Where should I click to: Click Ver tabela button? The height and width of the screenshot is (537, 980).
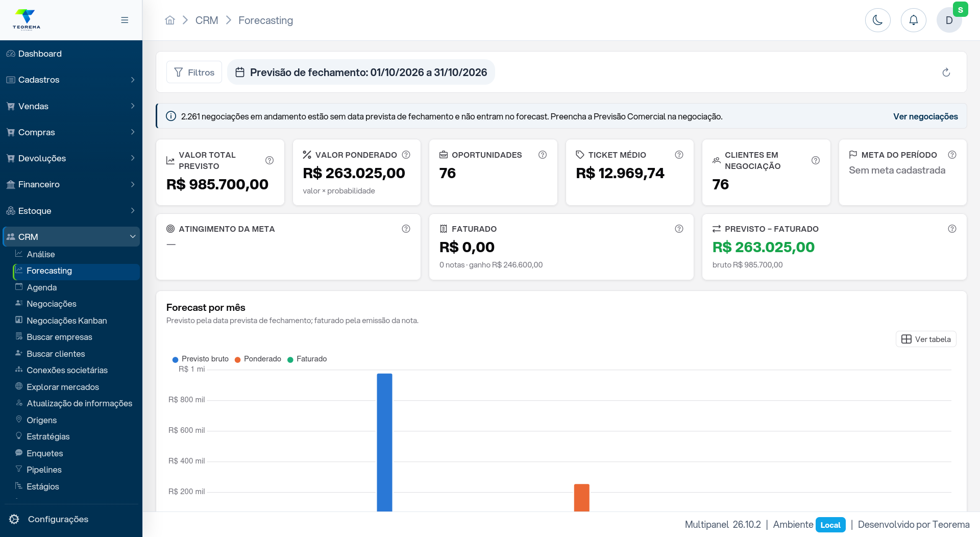[925, 339]
